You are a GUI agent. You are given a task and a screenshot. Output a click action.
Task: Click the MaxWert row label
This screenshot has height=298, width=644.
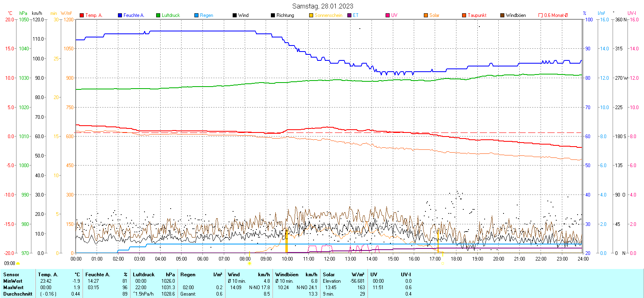(x=13, y=288)
